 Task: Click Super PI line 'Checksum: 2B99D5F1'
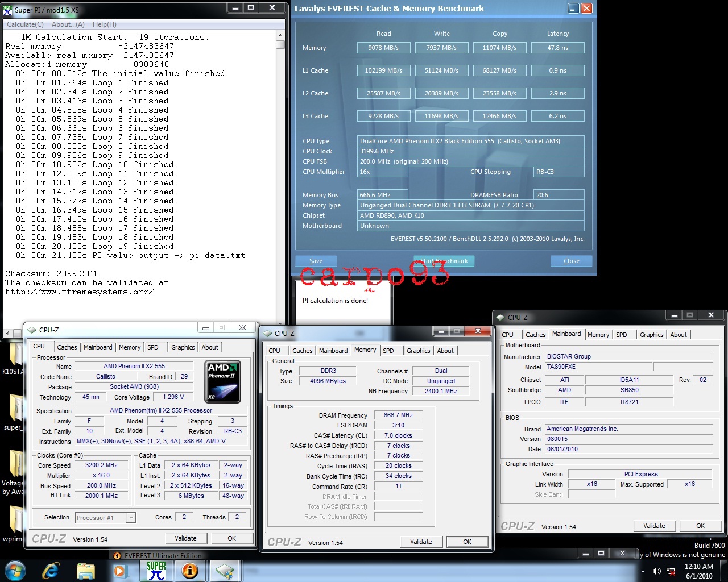51,273
